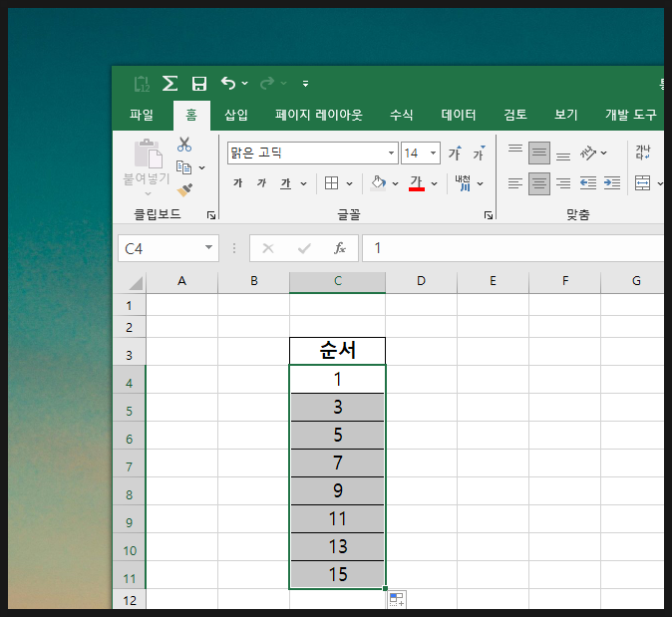This screenshot has height=617, width=672.
Task: Go to the 검토 tab
Action: pyautogui.click(x=515, y=115)
